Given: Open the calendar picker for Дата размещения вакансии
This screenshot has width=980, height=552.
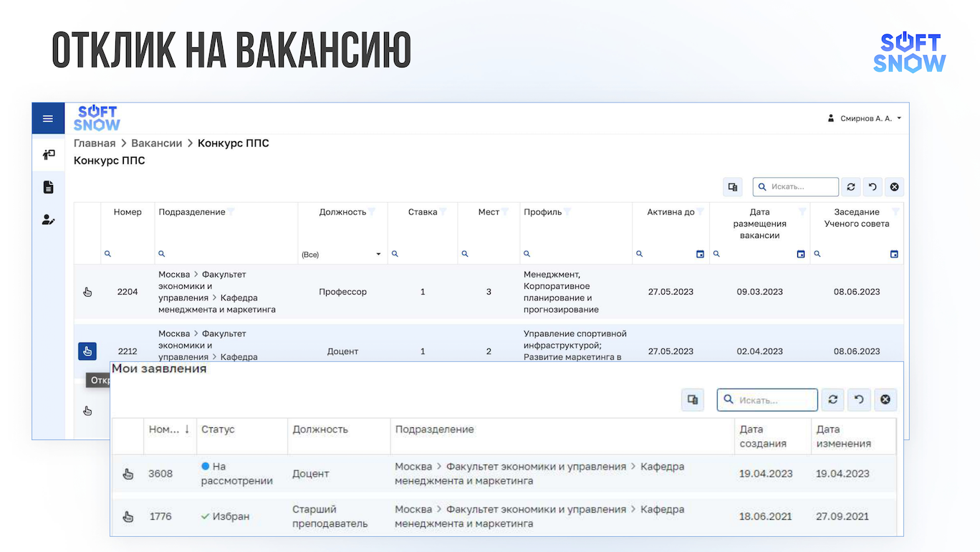Looking at the screenshot, I should pos(801,254).
